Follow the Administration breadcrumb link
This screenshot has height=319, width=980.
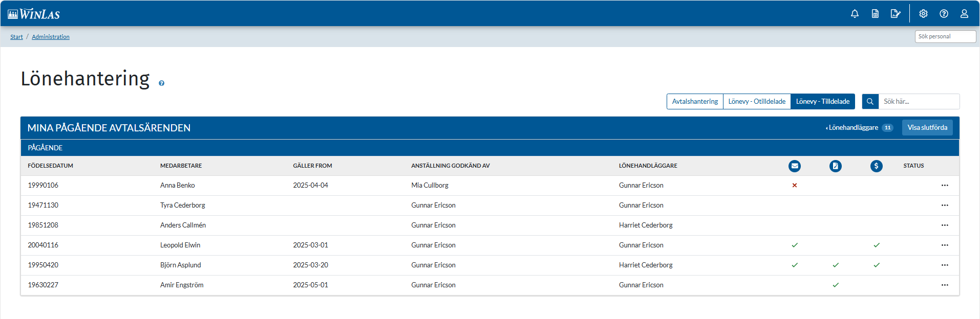pos(51,37)
